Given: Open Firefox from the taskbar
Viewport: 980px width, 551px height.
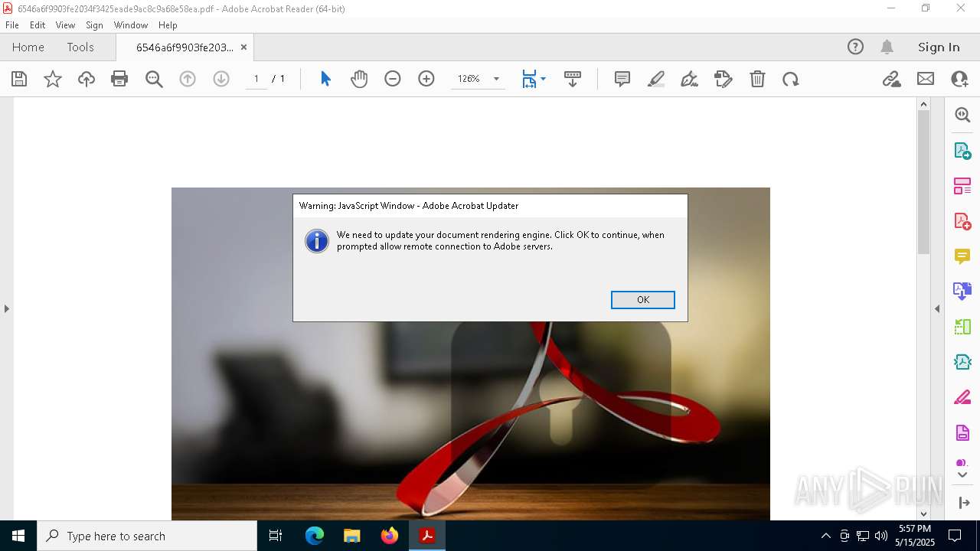Looking at the screenshot, I should point(390,536).
